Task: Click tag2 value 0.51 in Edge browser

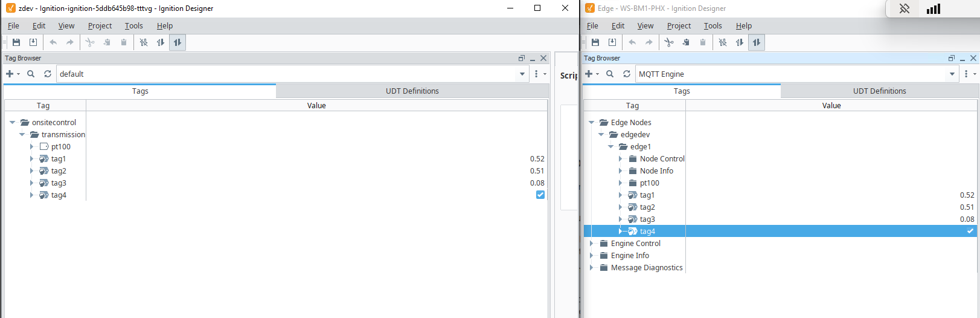Action: coord(967,207)
